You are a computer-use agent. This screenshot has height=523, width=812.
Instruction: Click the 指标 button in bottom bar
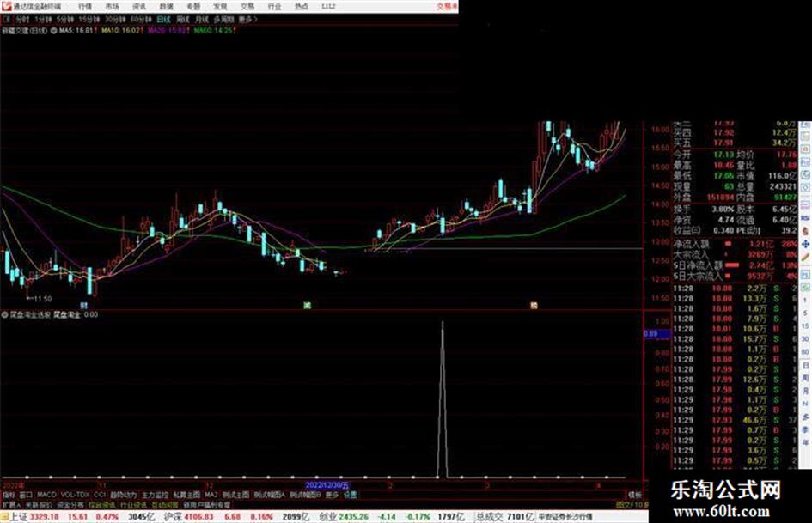pyautogui.click(x=9, y=495)
